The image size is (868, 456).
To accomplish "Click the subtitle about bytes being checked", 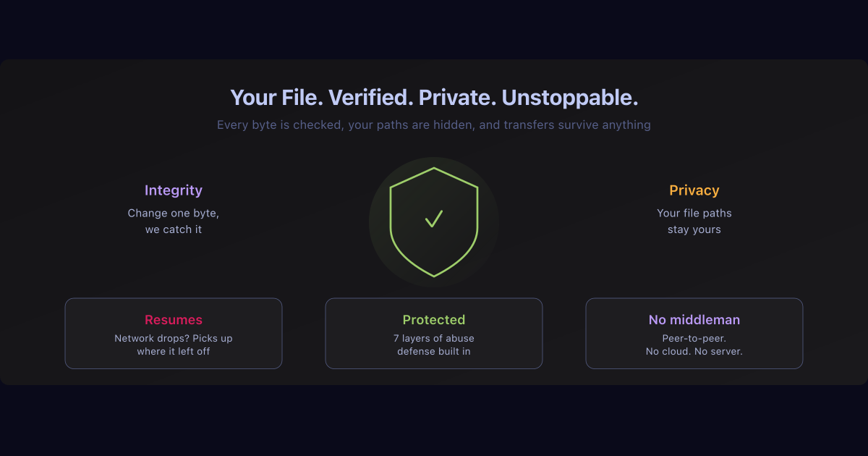I will 434,124.
